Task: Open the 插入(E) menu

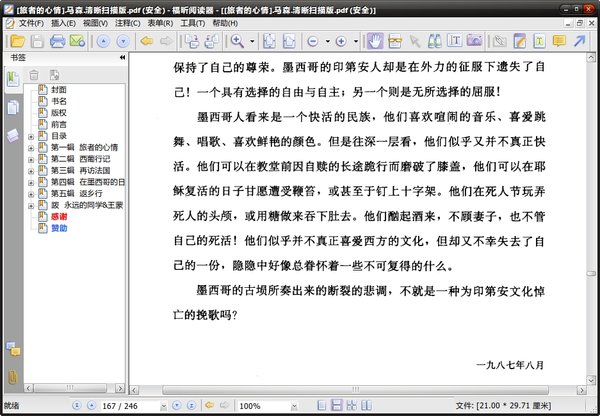Action: 63,23
